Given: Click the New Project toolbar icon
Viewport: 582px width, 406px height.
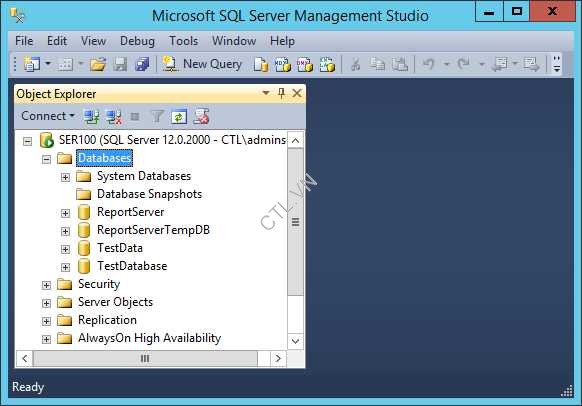Looking at the screenshot, I should pos(32,64).
